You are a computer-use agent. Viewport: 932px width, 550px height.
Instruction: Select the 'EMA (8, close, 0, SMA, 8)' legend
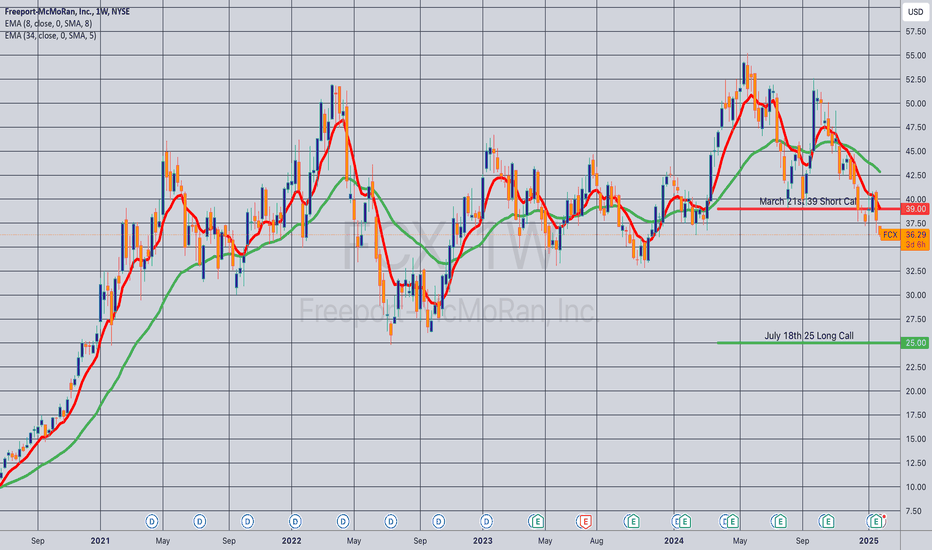click(48, 23)
